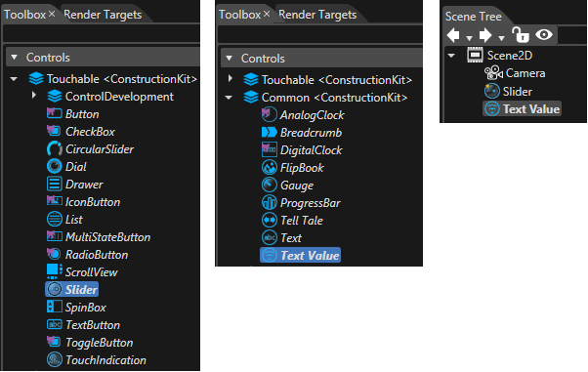This screenshot has height=372, width=588.
Task: Select the CircularSlider control icon
Action: pyautogui.click(x=55, y=148)
